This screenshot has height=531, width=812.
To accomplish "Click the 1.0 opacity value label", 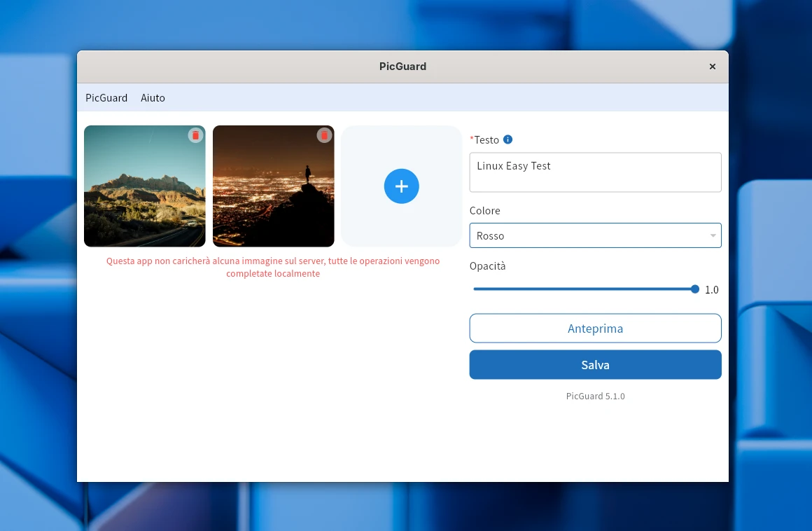I will pos(711,290).
